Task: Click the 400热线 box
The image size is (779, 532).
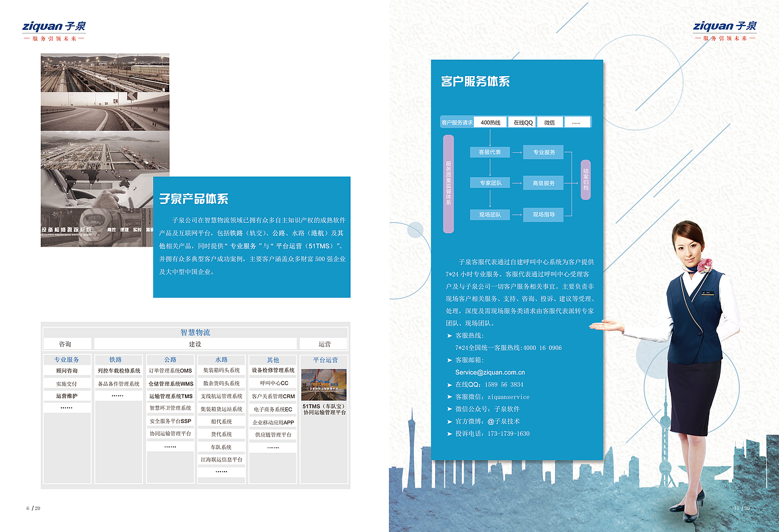Action: (x=490, y=122)
